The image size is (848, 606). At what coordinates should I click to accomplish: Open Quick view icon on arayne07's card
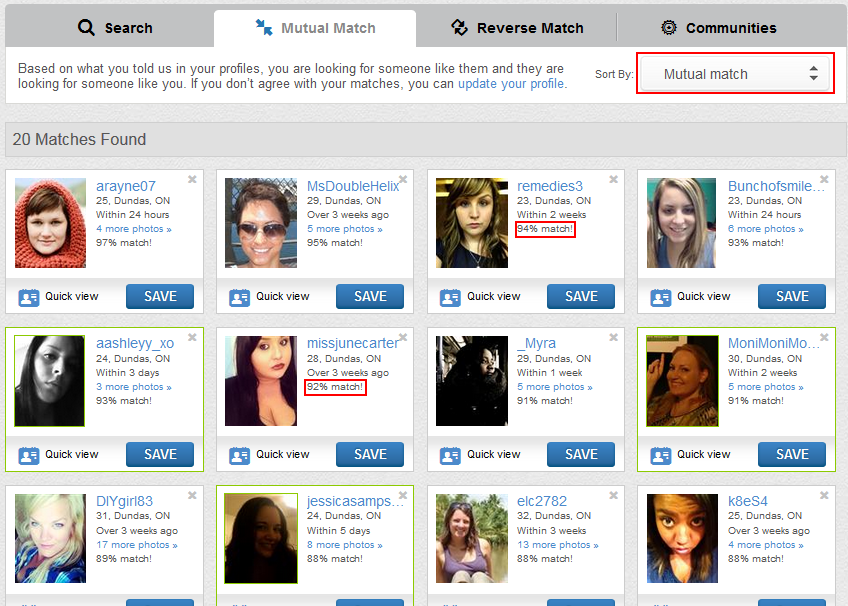(x=29, y=296)
